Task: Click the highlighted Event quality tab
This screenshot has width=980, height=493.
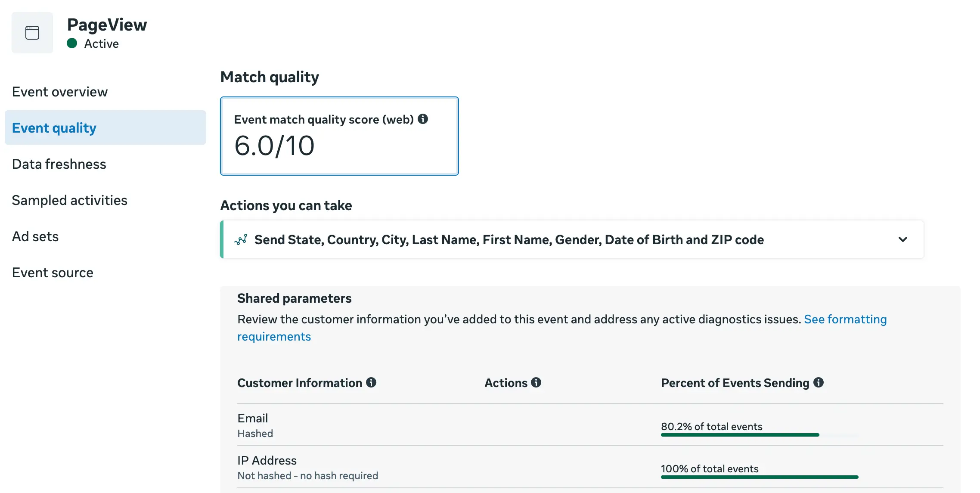Action: click(54, 127)
